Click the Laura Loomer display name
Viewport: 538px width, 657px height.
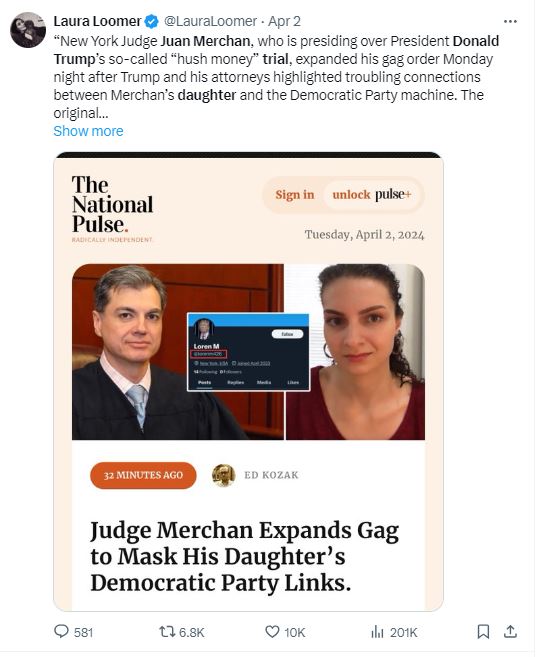97,21
